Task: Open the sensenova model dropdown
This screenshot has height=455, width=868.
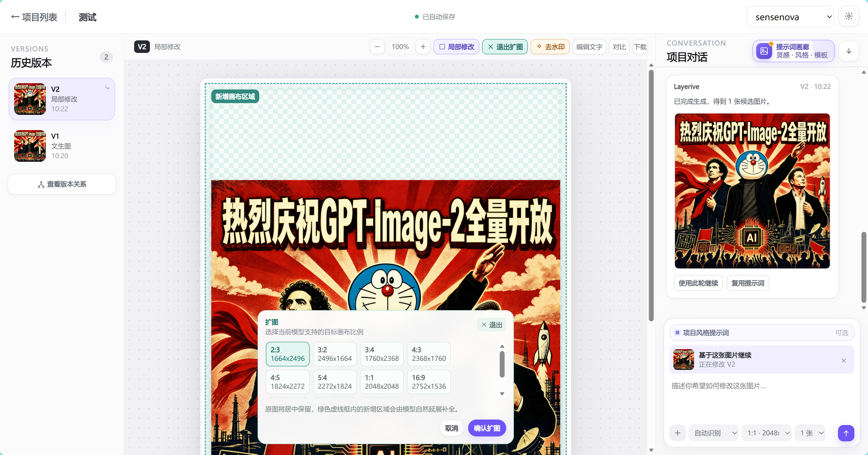Action: coord(790,17)
